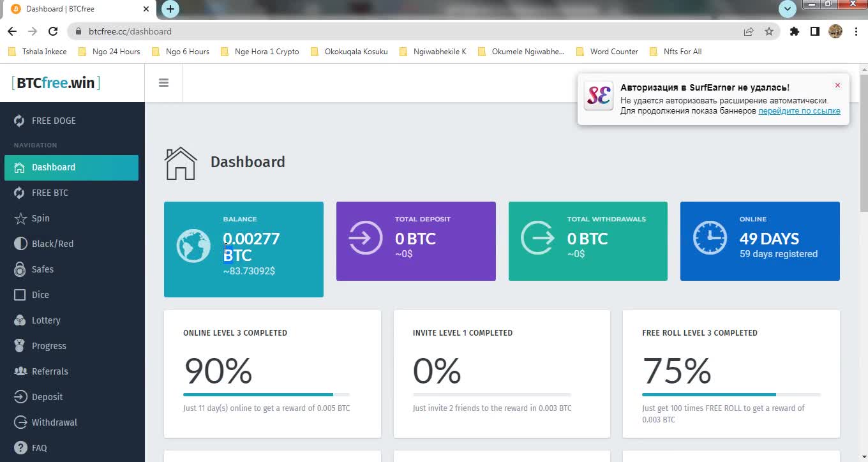
Task: Click the SurfEarner logo in notification
Action: 599,96
